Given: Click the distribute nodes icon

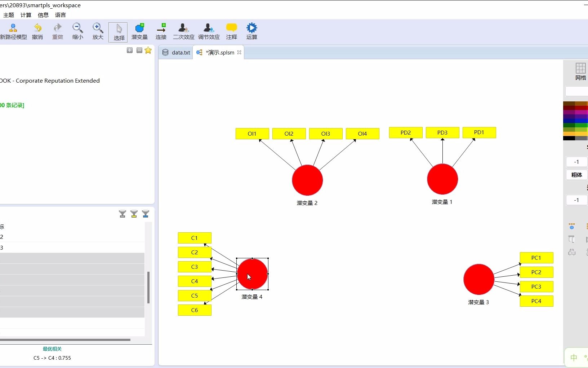Looking at the screenshot, I should (x=572, y=252).
